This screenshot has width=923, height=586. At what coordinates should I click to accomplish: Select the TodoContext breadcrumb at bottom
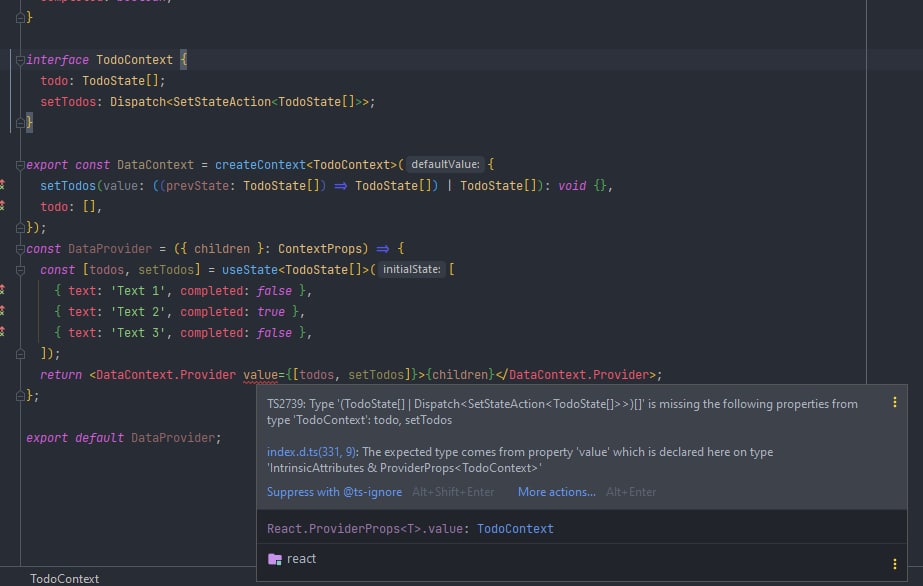[x=65, y=578]
